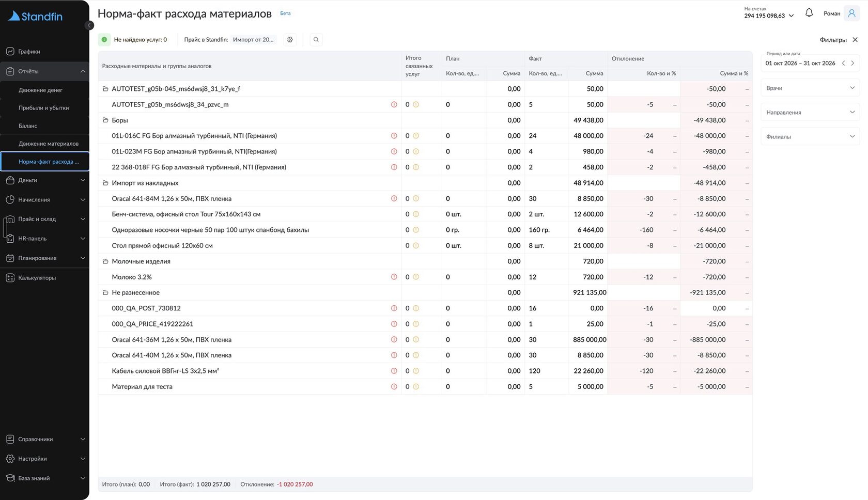Collapse the sidebar with the arrow button
This screenshot has height=500, width=868.
click(x=89, y=25)
